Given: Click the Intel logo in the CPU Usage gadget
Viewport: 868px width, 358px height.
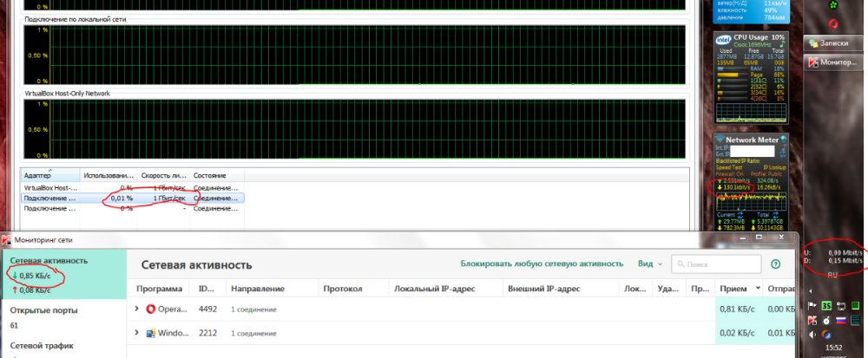Looking at the screenshot, I should pos(723,40).
